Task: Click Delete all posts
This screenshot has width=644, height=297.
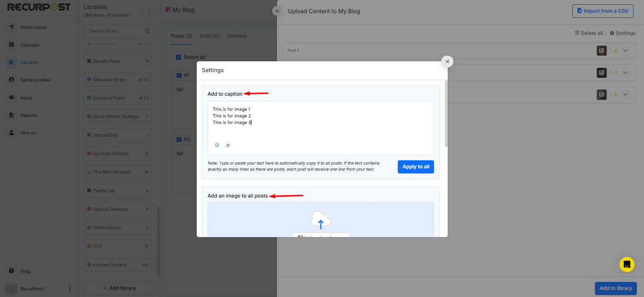Action: click(588, 33)
